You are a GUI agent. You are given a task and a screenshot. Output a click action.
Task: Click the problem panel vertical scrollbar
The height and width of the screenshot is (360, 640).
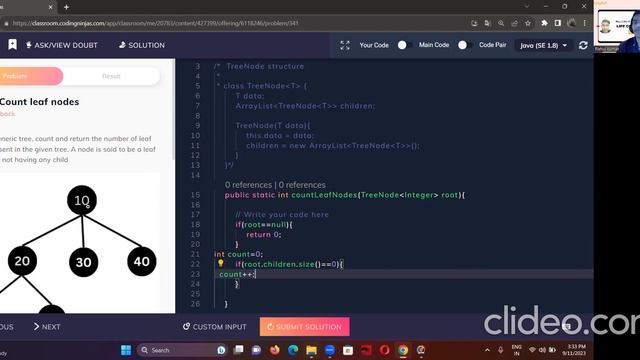pos(173,110)
